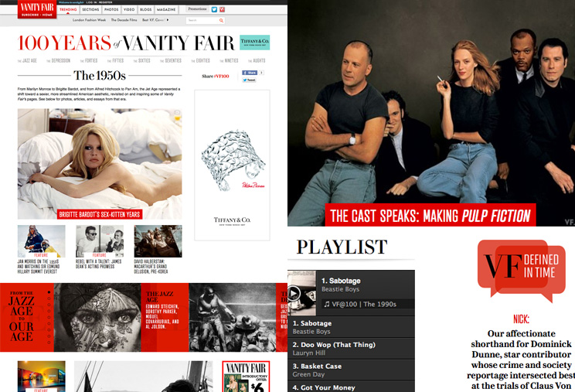575x392 pixels.
Task: Click the boxing match photo
Action: 232,317
